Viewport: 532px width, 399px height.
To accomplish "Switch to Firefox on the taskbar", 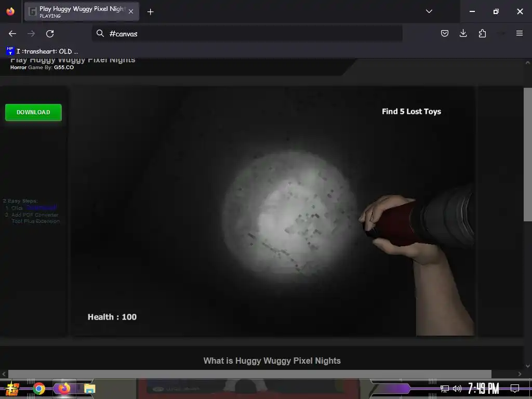I will tap(64, 389).
